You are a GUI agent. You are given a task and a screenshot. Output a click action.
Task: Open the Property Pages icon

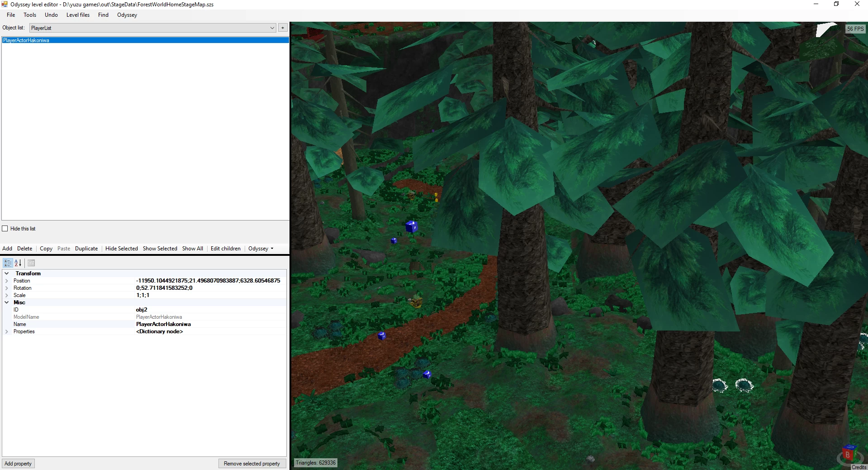click(x=31, y=263)
